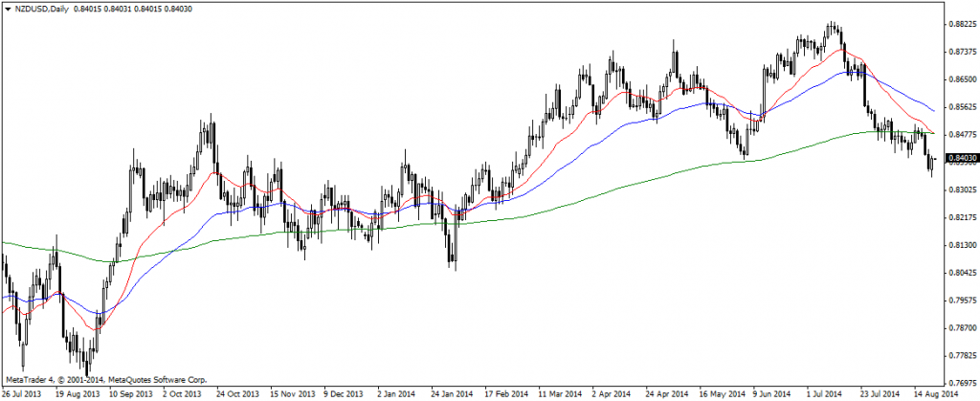This screenshot has width=980, height=401.
Task: Click the dropdown triangle beside NZDUSD,Daily
Action: (7, 9)
